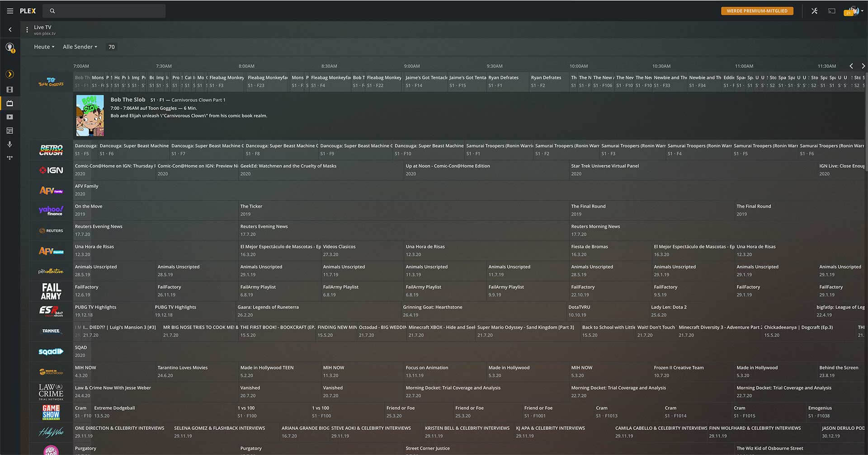Select the Game Show channel logo
The width and height of the screenshot is (868, 455).
(x=51, y=412)
